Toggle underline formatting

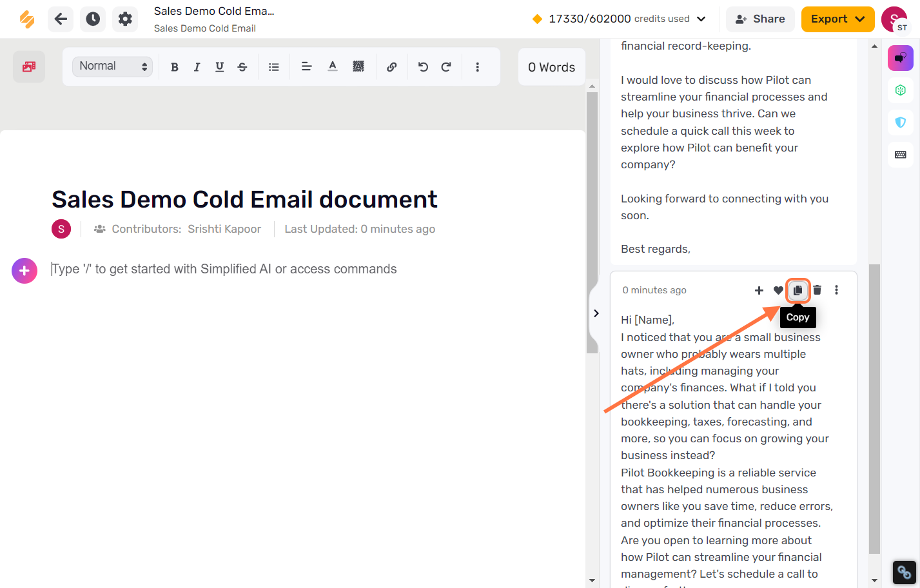(x=219, y=67)
